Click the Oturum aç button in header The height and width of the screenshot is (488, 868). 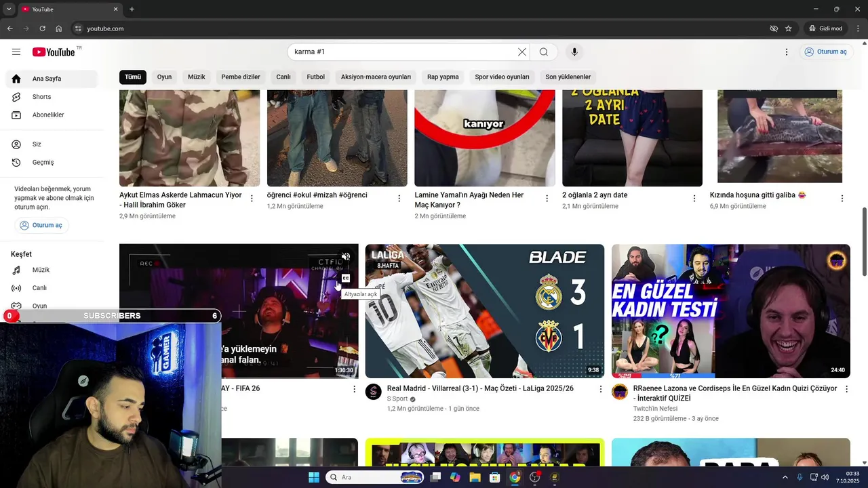[825, 52]
